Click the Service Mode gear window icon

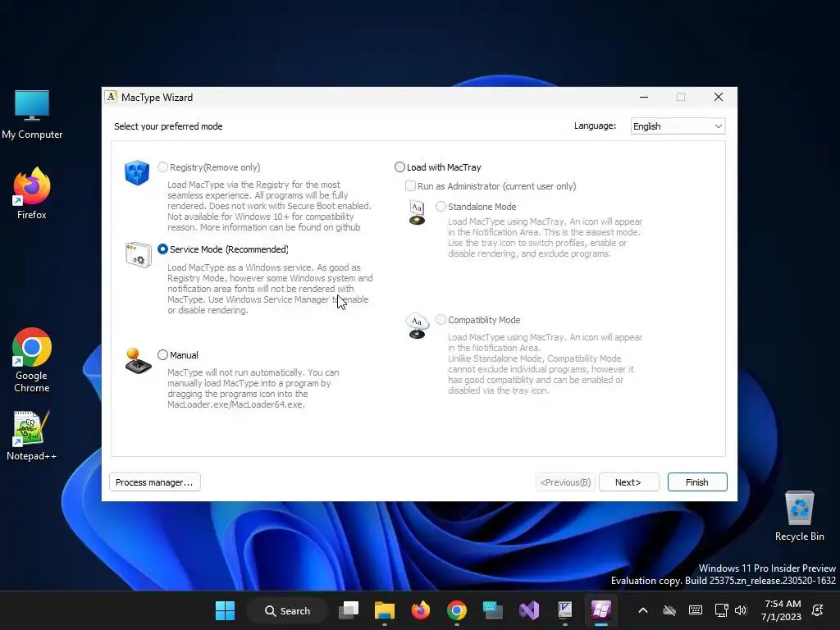pyautogui.click(x=138, y=254)
